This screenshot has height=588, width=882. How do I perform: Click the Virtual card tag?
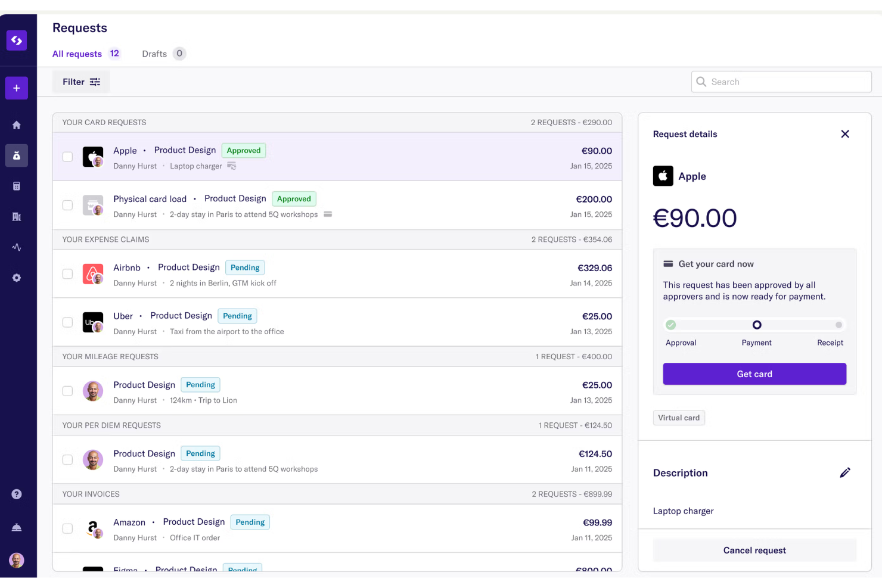[679, 418]
